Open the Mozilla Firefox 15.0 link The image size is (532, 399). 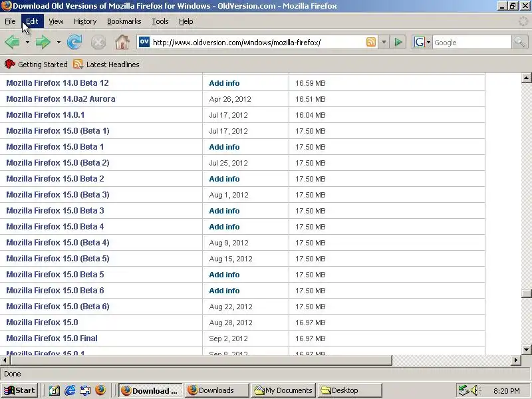coord(42,322)
